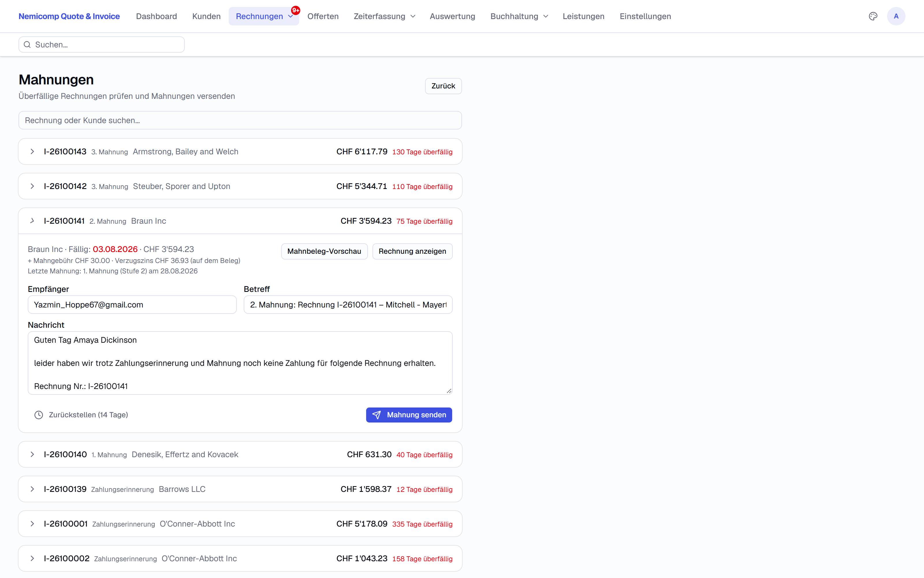Open Mahnbeleg-Vorschau
The image size is (924, 578).
[x=324, y=251]
